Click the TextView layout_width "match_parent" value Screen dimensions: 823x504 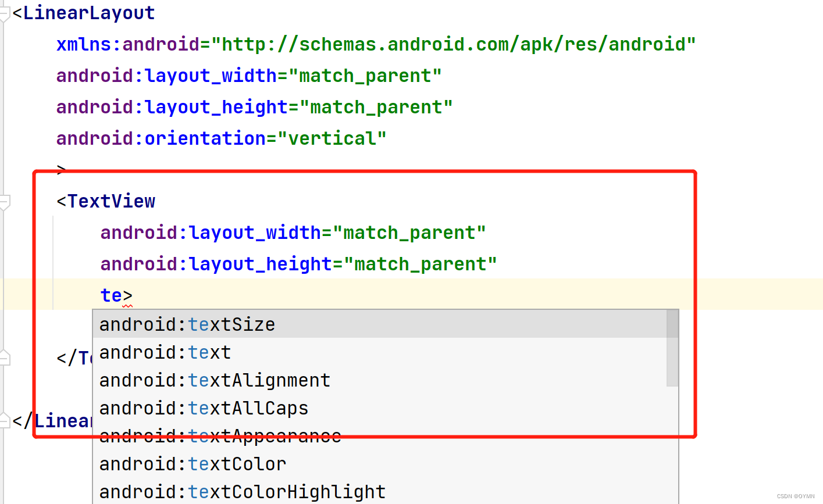coord(409,233)
